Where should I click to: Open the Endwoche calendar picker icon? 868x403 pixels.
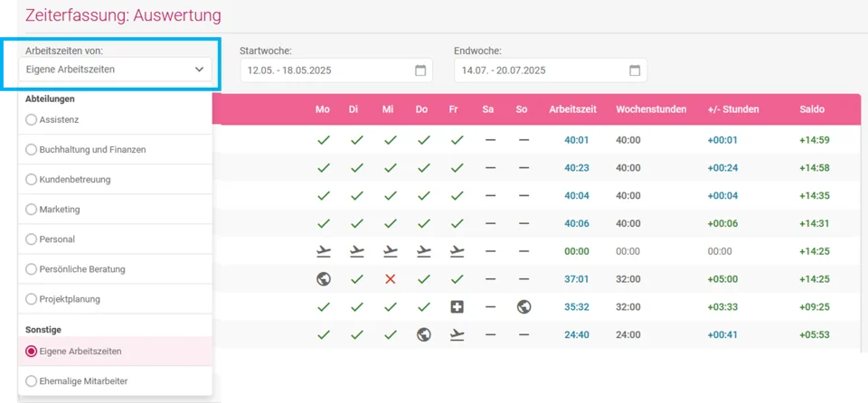[635, 70]
